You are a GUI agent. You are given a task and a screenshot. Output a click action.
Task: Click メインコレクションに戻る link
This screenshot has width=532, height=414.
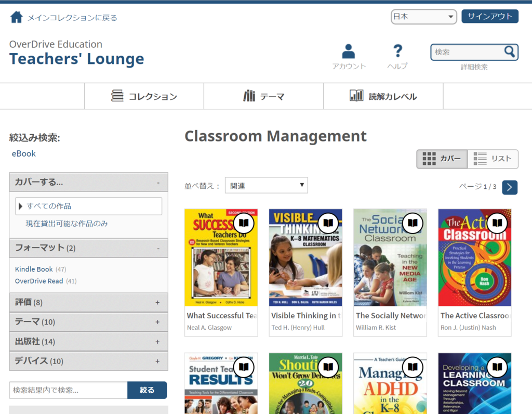pyautogui.click(x=72, y=18)
